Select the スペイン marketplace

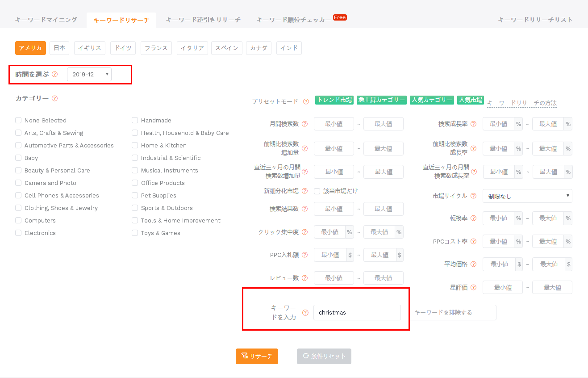[227, 48]
